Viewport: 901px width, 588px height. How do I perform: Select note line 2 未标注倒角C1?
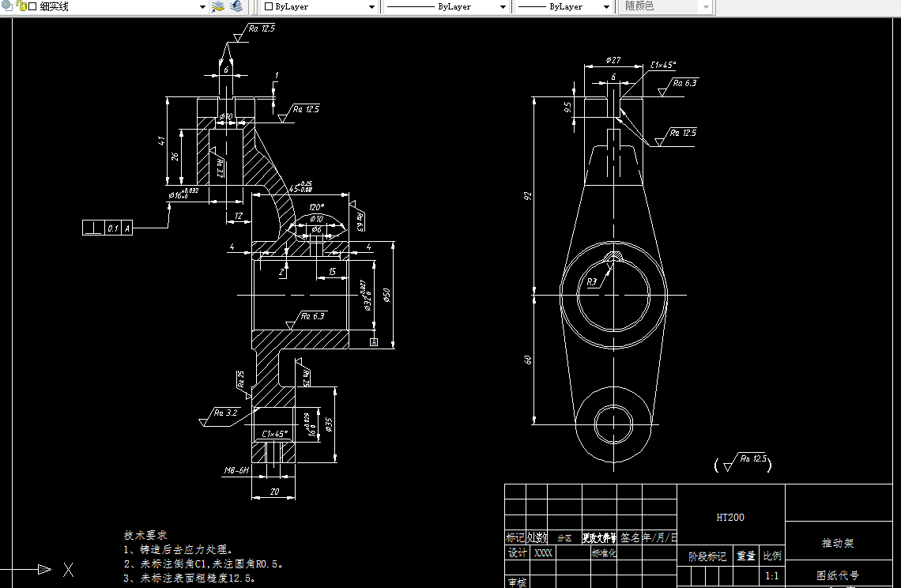(203, 563)
